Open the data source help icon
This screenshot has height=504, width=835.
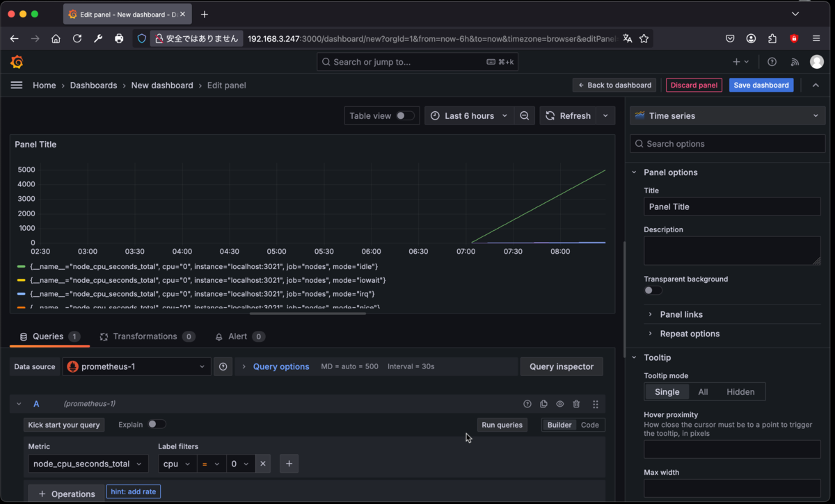pyautogui.click(x=223, y=366)
